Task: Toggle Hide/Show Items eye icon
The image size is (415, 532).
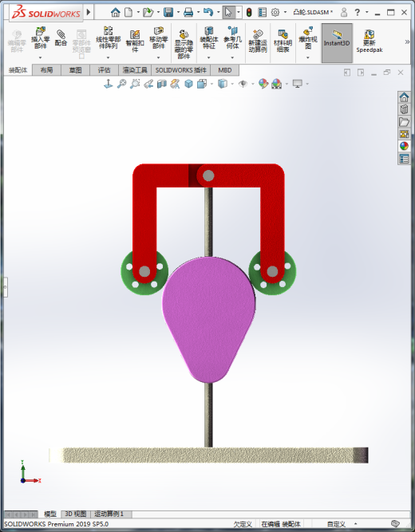Action: click(243, 84)
